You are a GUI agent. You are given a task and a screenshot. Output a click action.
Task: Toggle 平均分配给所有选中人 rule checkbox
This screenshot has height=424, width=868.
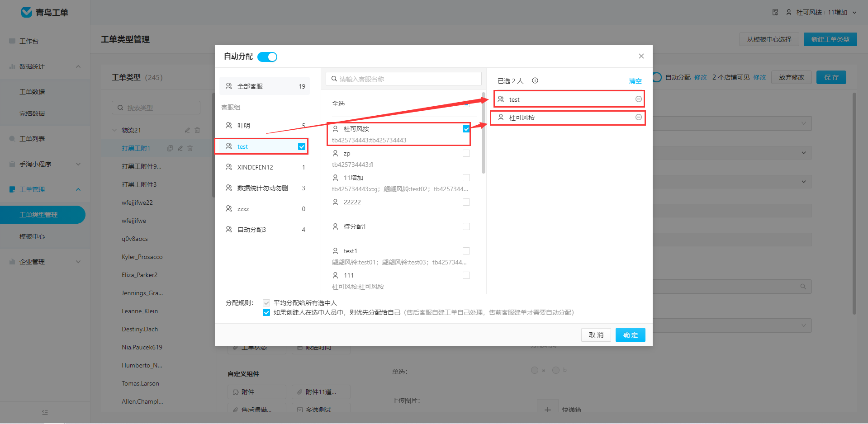click(266, 303)
